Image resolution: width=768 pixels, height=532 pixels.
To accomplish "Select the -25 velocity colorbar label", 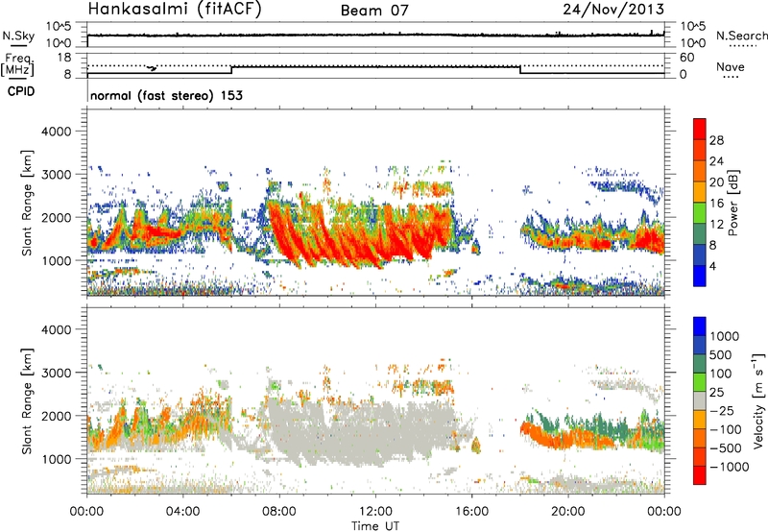I will click(723, 411).
